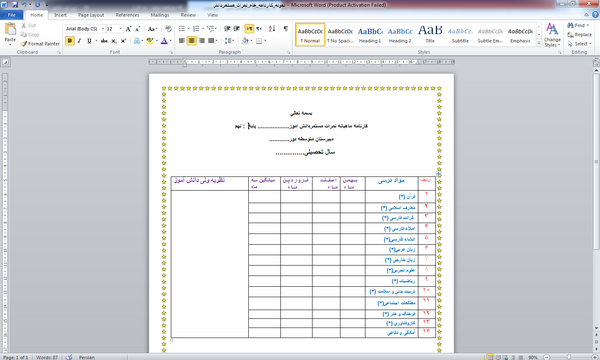Switch to the Insert tab

pyautogui.click(x=60, y=15)
